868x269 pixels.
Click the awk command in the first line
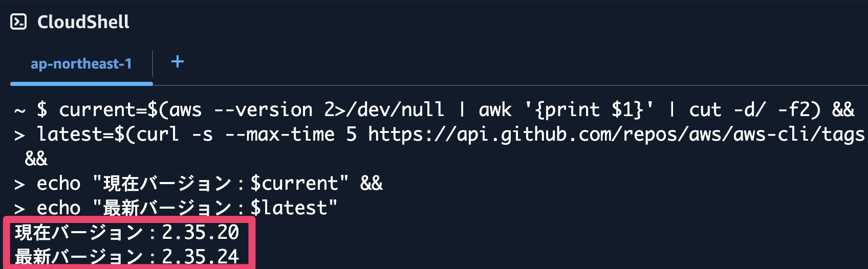(x=495, y=110)
